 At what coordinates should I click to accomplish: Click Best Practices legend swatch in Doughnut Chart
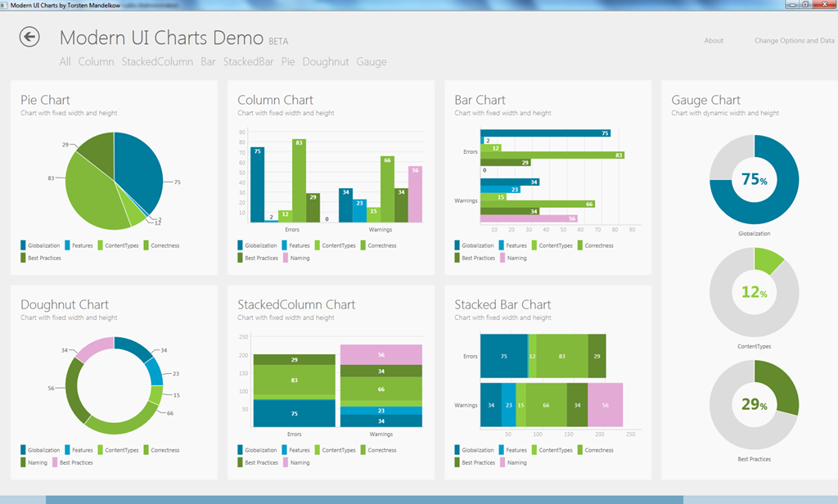(56, 462)
